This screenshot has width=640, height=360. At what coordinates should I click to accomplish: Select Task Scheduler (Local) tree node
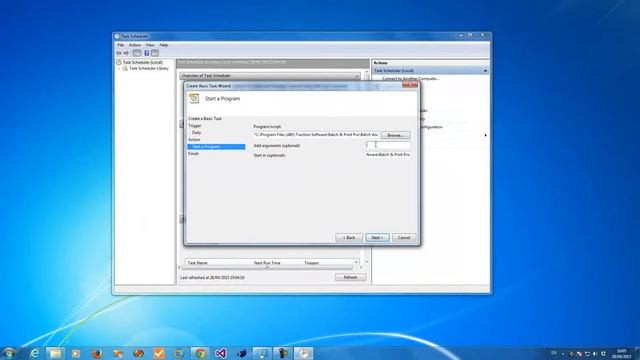143,62
